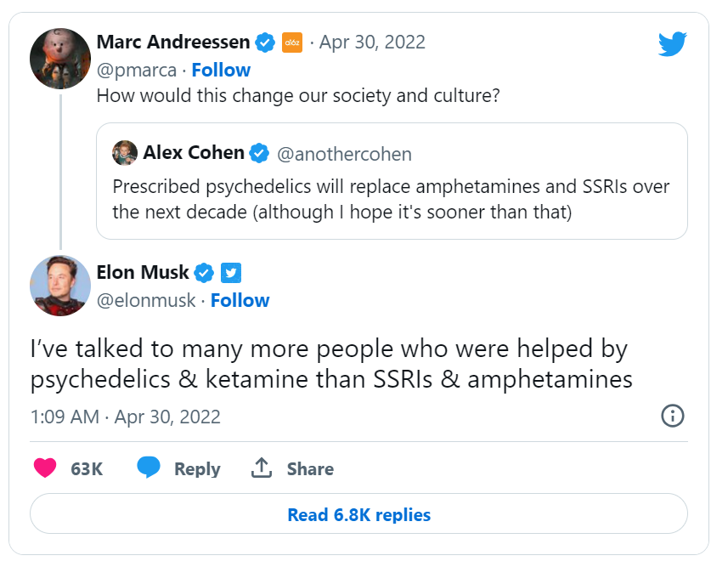
Task: Click the a16z affiliation badge
Action: pyautogui.click(x=292, y=42)
